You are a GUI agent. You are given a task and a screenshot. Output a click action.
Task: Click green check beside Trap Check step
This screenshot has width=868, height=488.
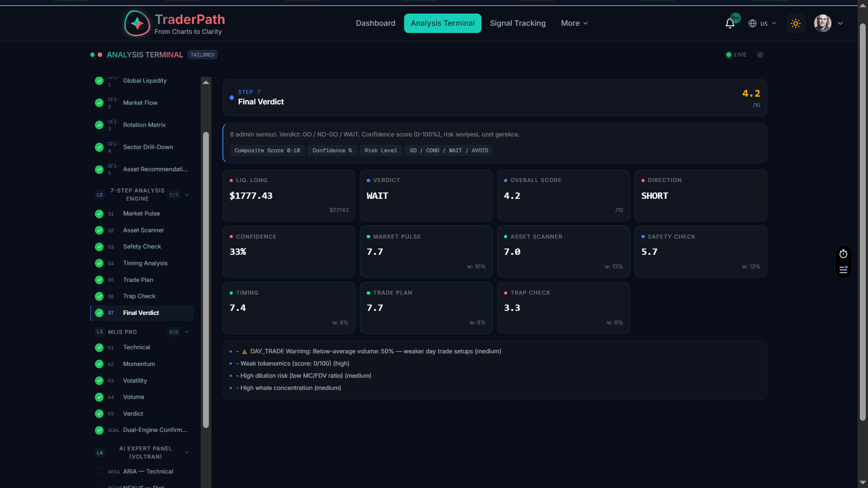coord(99,296)
